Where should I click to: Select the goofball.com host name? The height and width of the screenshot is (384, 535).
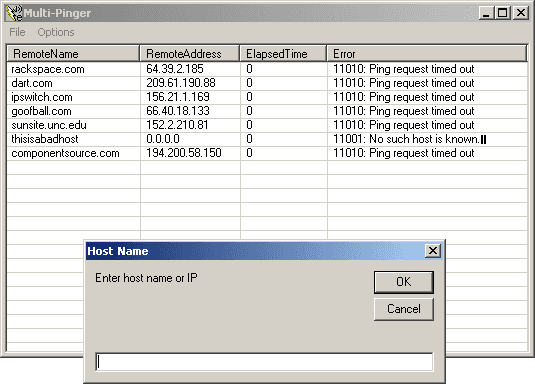41,111
